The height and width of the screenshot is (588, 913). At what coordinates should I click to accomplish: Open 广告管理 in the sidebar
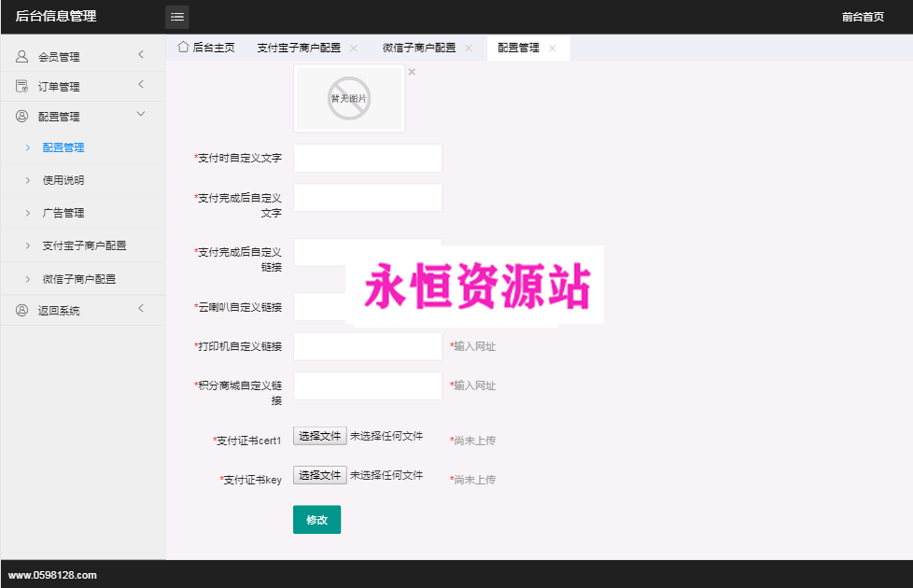[63, 213]
